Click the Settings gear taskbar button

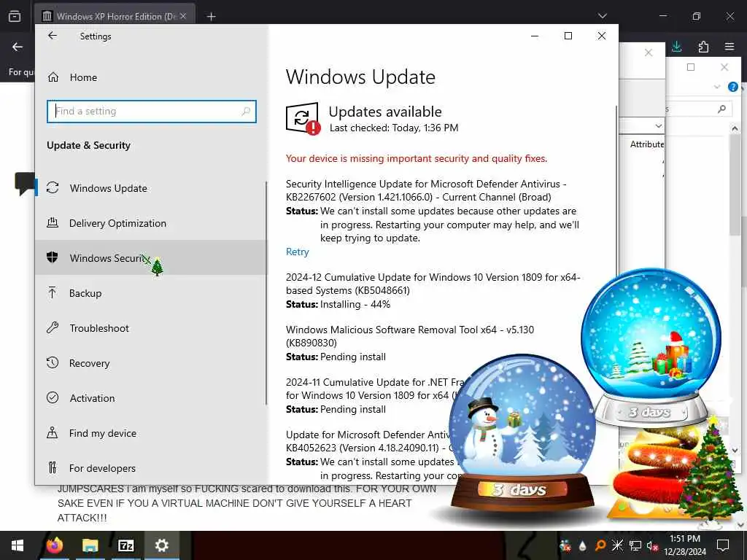click(x=161, y=545)
